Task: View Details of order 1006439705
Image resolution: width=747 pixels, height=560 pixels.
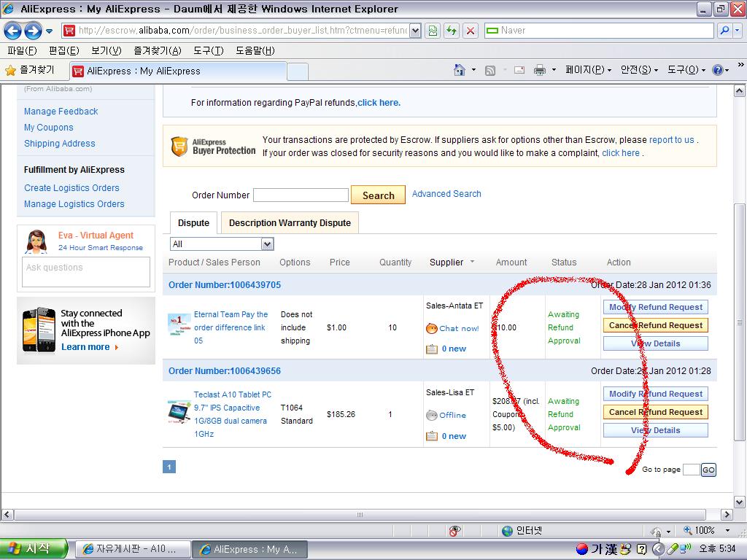Action: tap(656, 343)
